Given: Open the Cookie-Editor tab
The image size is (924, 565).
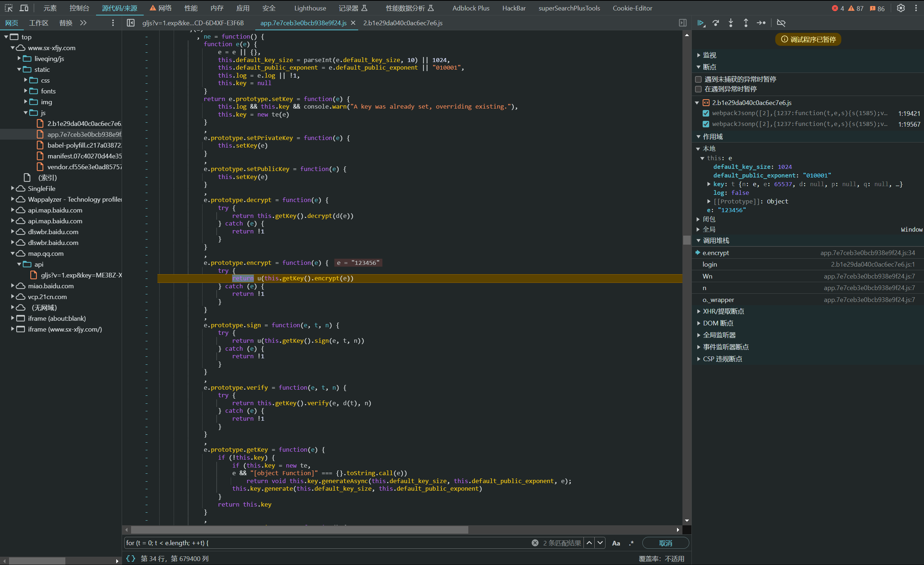Looking at the screenshot, I should [632, 8].
